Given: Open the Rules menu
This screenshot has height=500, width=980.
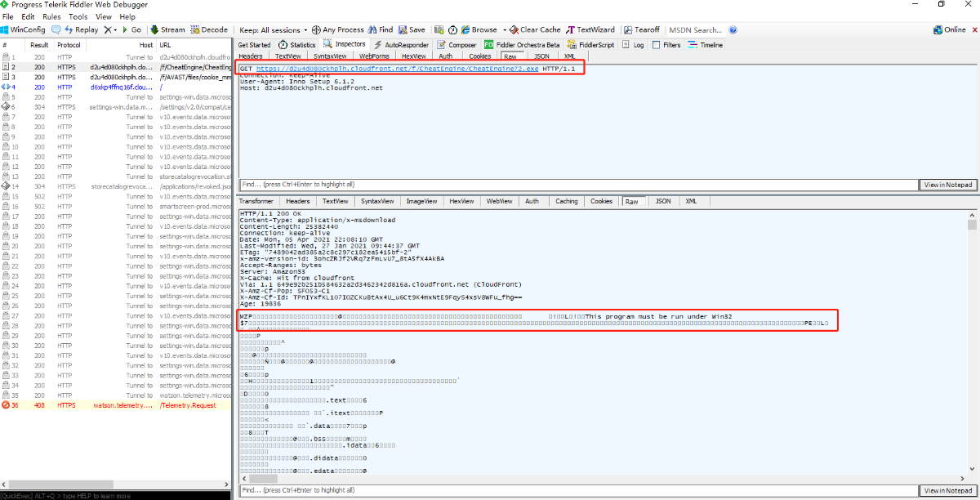Looking at the screenshot, I should 51,16.
